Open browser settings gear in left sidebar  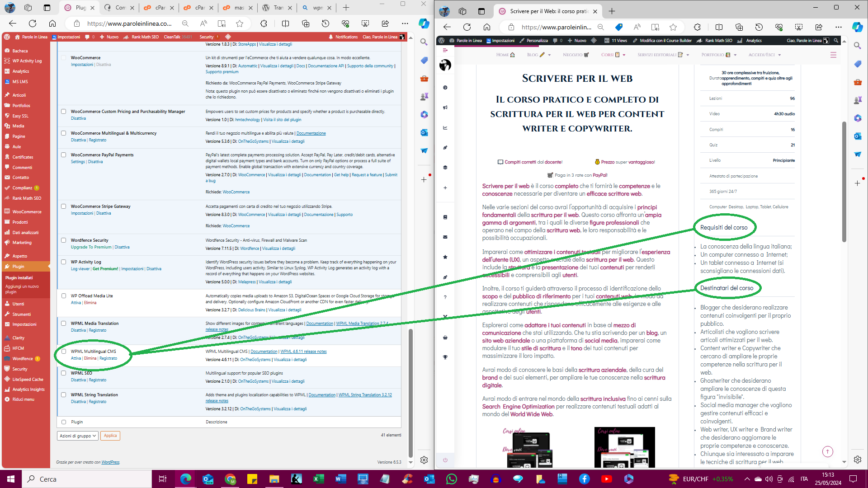(424, 460)
